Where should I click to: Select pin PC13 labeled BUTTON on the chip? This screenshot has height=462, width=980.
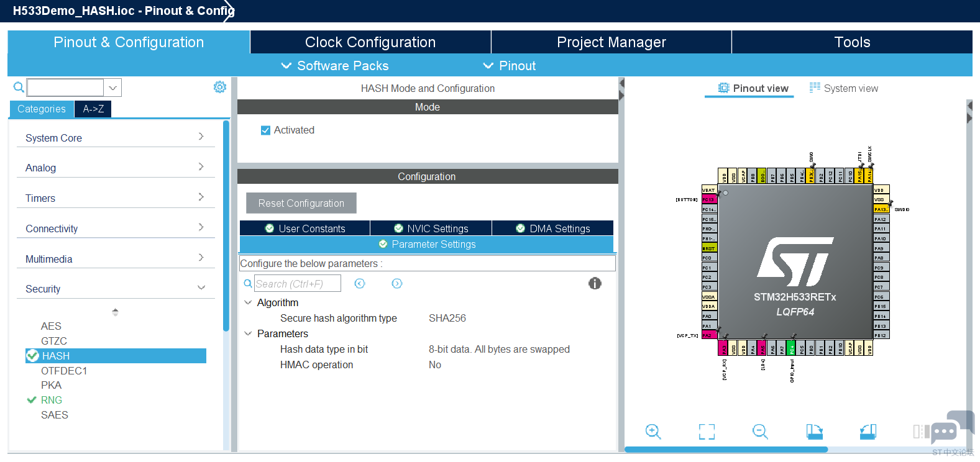pyautogui.click(x=709, y=199)
